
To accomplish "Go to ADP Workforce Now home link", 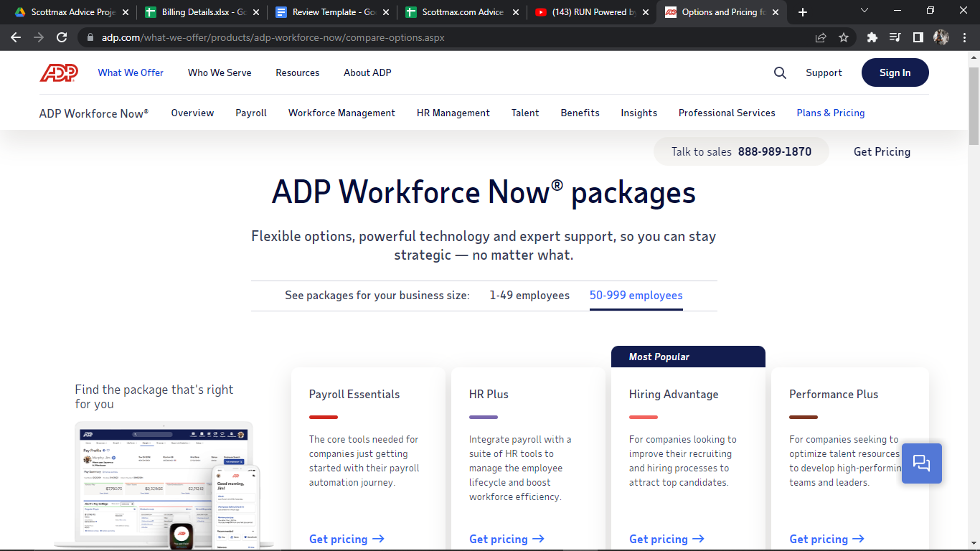I will pyautogui.click(x=94, y=113).
